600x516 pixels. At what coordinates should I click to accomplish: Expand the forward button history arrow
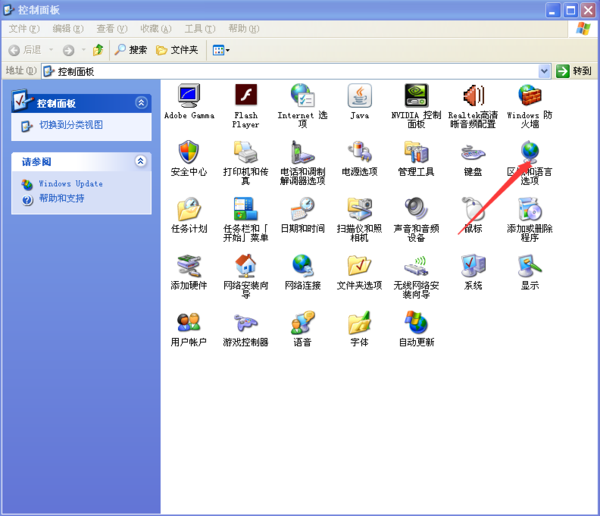pyautogui.click(x=83, y=50)
